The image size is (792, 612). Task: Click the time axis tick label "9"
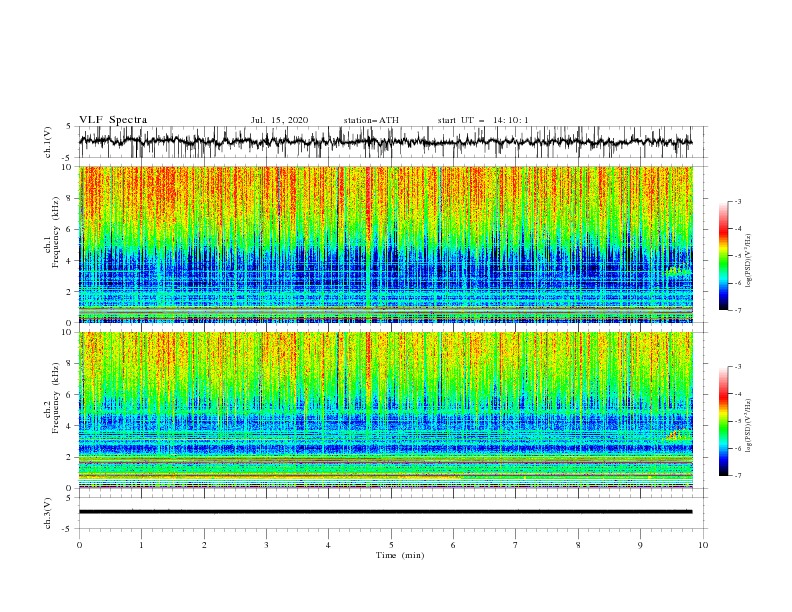[640, 545]
